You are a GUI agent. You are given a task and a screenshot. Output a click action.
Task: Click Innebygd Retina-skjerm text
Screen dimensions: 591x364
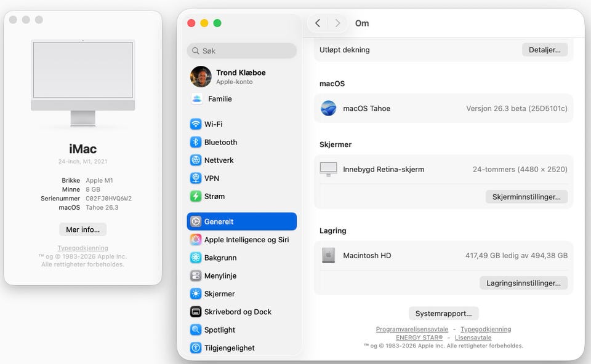click(384, 169)
